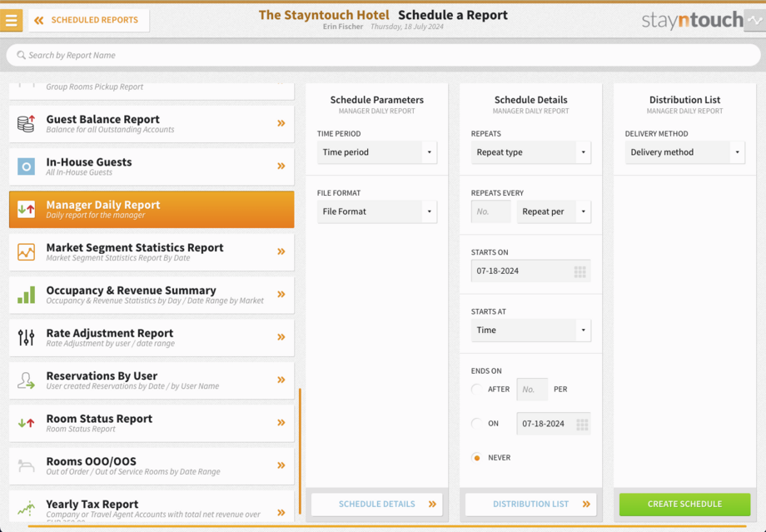
Task: Select the In-House Guests report
Action: tap(152, 167)
